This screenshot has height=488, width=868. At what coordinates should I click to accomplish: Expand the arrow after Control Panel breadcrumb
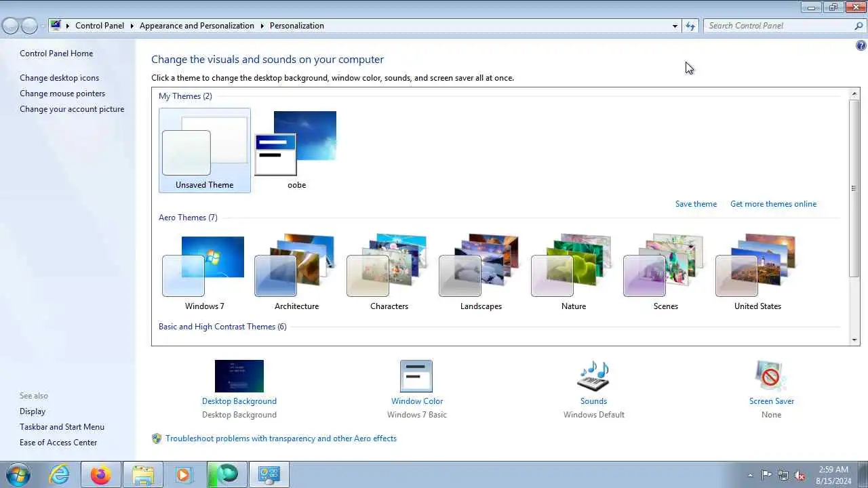[132, 26]
